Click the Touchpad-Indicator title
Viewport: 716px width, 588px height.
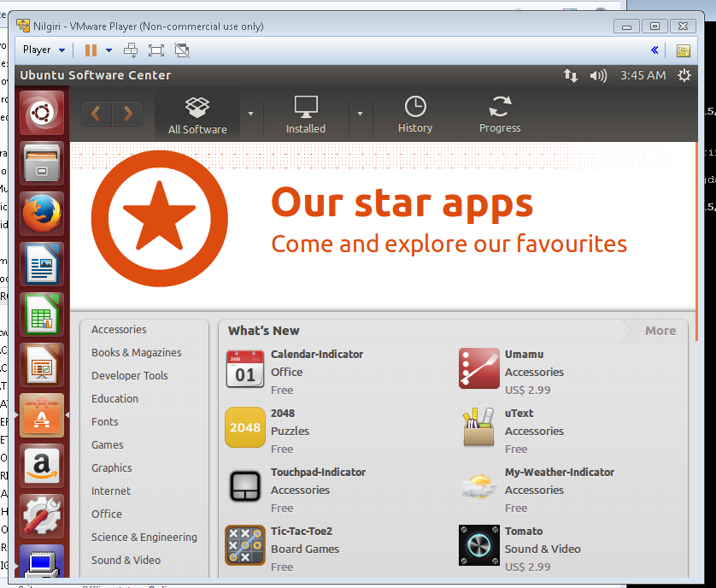coord(318,472)
